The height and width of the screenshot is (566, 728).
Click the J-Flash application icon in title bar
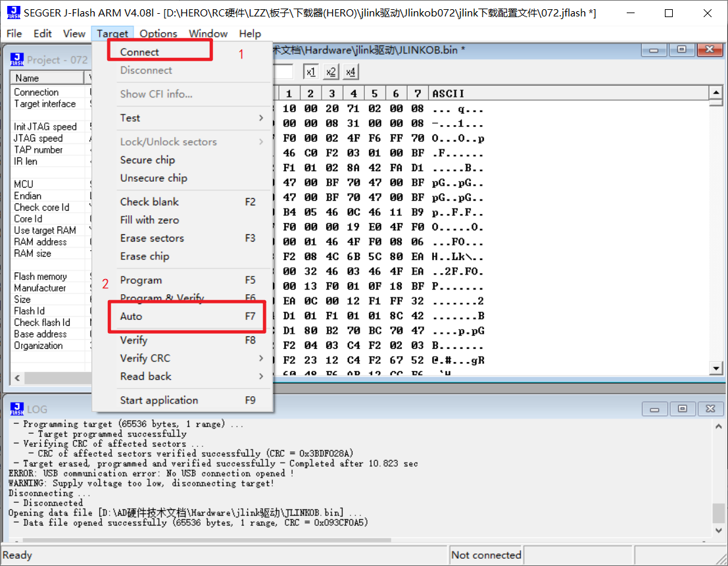pos(13,13)
